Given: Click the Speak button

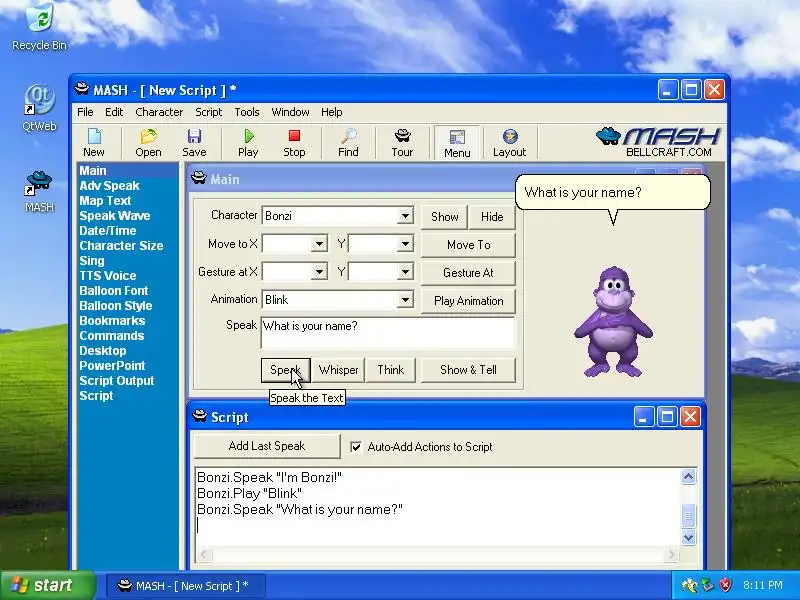Looking at the screenshot, I should [x=286, y=370].
